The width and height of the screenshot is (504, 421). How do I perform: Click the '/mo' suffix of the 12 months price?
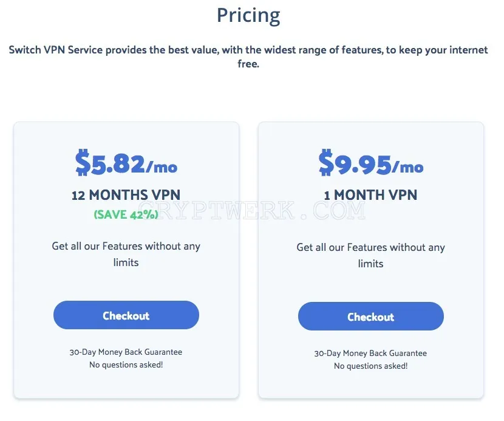click(x=162, y=167)
